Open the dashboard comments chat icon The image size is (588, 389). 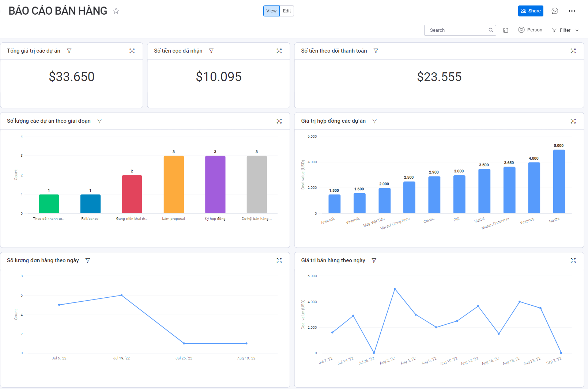554,11
